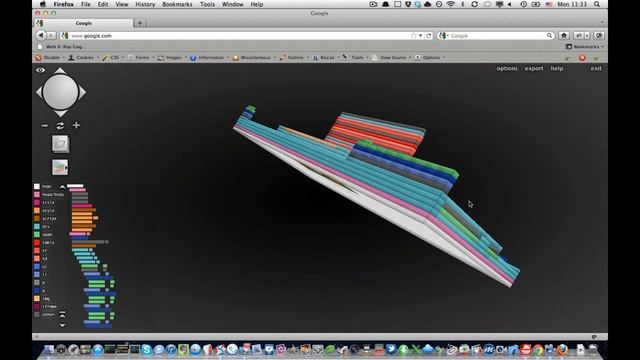This screenshot has width=640, height=360.
Task: Zoom in with the plus icon
Action: pos(76,125)
